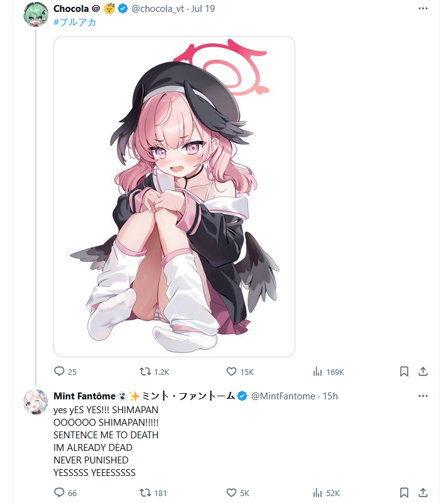448x503 pixels.
Task: Share Mint Fantôme's reply
Action: pyautogui.click(x=423, y=492)
